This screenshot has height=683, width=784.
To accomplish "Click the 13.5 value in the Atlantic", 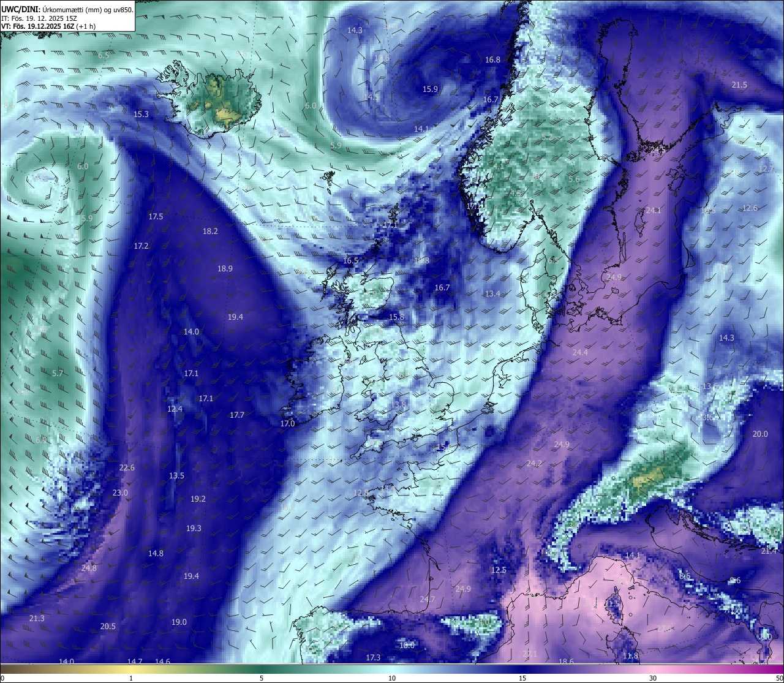I will 176,475.
